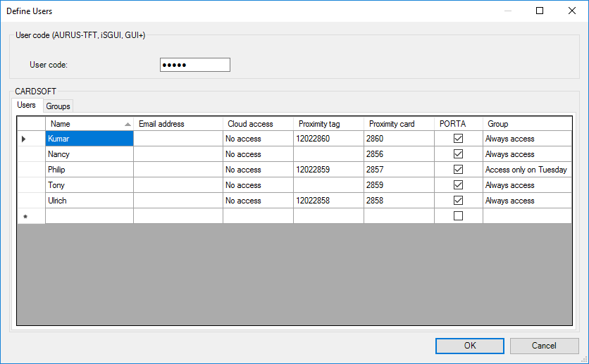Change Philip's group from Access only on Tuesday
The height and width of the screenshot is (364, 589).
point(526,170)
